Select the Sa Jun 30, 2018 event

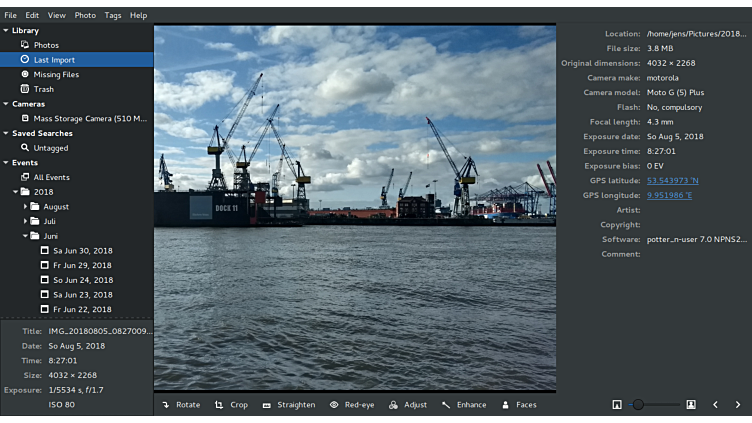click(82, 251)
